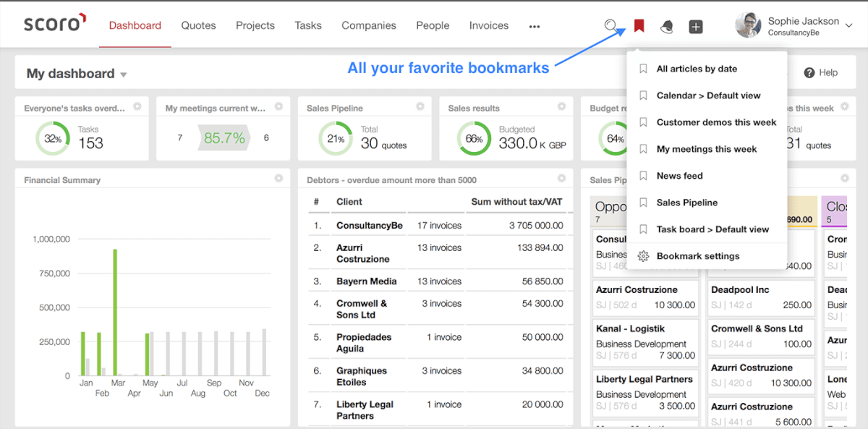The width and height of the screenshot is (868, 429).
Task: Click the 330.0 K GBP budgeted value
Action: click(x=532, y=143)
